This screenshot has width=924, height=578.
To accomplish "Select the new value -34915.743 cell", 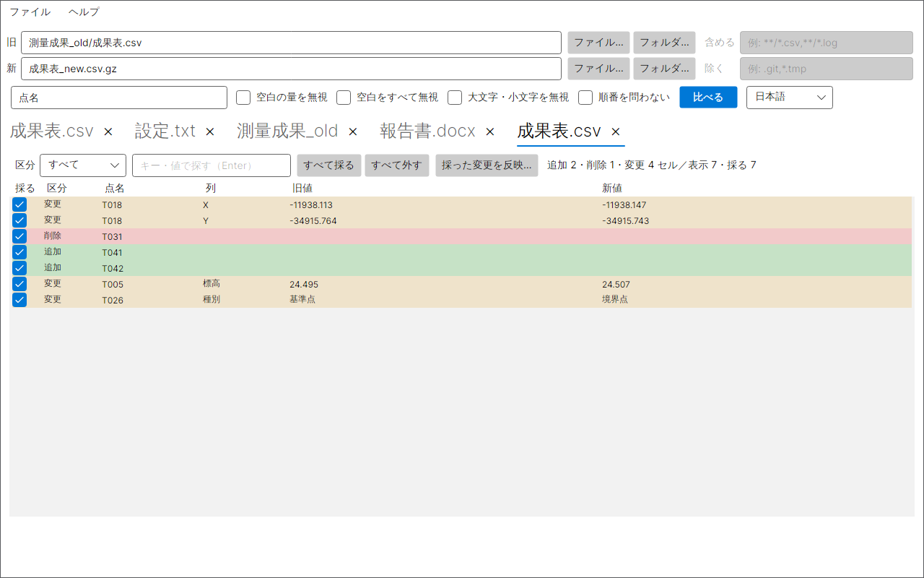I will (626, 221).
